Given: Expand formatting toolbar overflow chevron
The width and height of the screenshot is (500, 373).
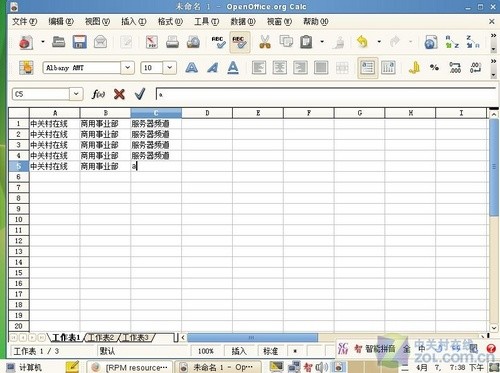Looking at the screenshot, I should pyautogui.click(x=494, y=61).
